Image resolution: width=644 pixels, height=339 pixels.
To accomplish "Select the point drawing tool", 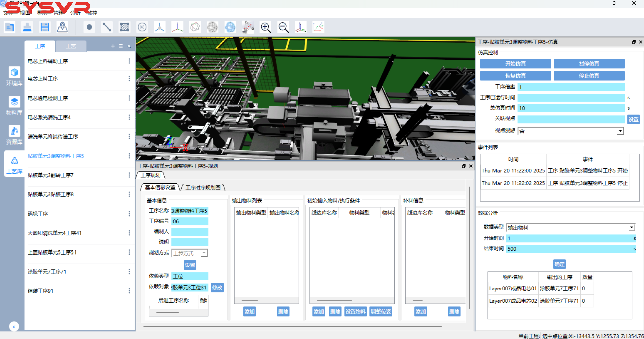I will point(89,27).
